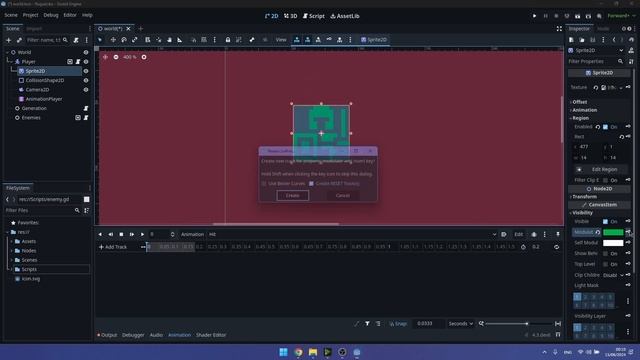Viewport: 640px width, 360px height.
Task: Lock the selected node in toolbar
Action: (x=228, y=40)
